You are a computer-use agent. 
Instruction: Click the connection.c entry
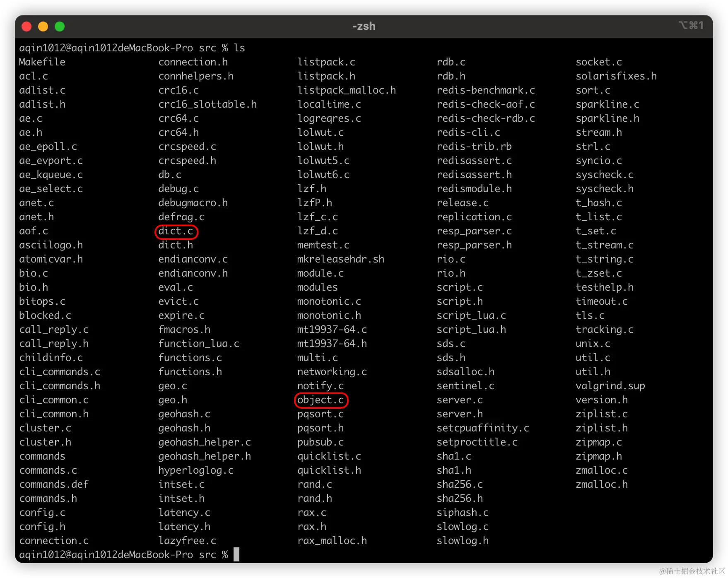pyautogui.click(x=54, y=541)
